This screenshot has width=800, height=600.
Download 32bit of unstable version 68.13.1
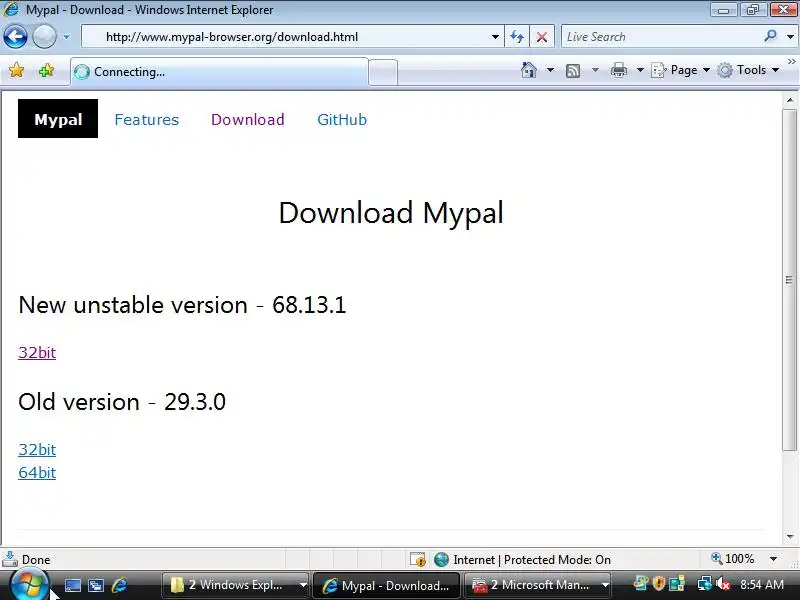pyautogui.click(x=37, y=353)
